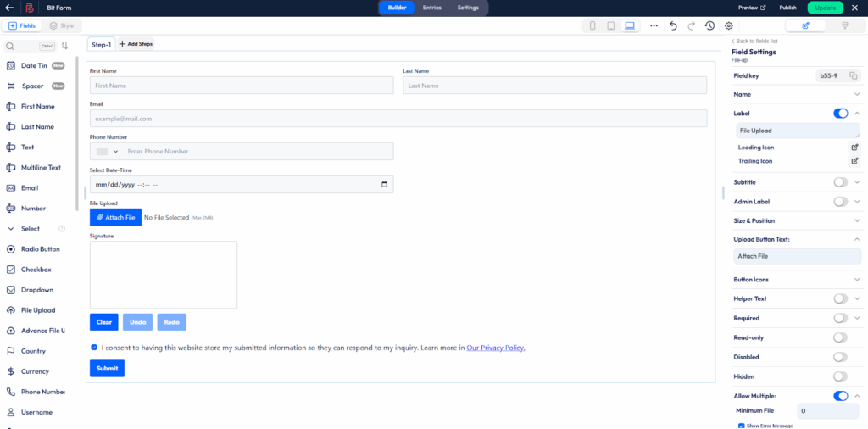Select the Fields tab in left panel
Screen dimensions: 868x429
(22, 25)
